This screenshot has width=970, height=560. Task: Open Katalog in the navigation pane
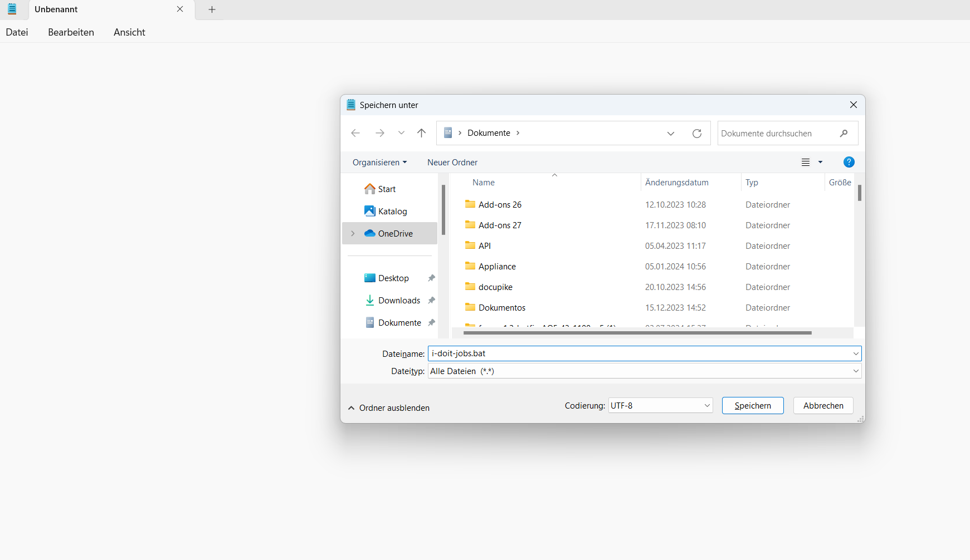(392, 212)
